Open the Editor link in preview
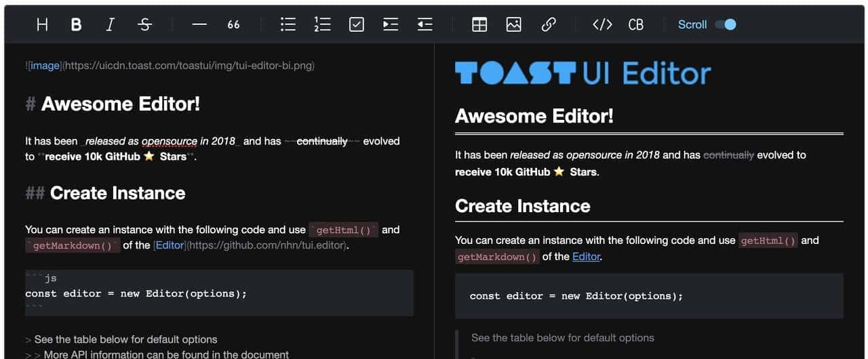868x359 pixels. tap(587, 257)
